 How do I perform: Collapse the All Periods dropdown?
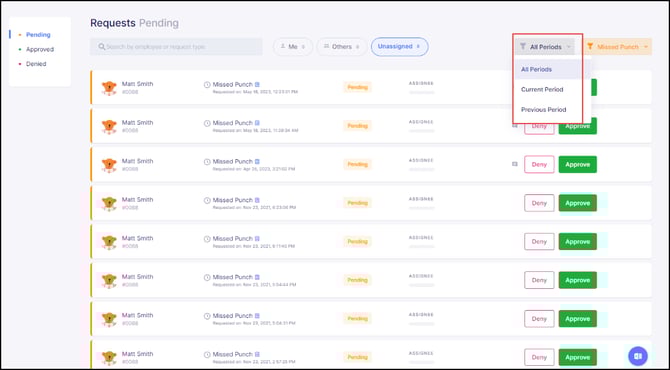point(545,47)
